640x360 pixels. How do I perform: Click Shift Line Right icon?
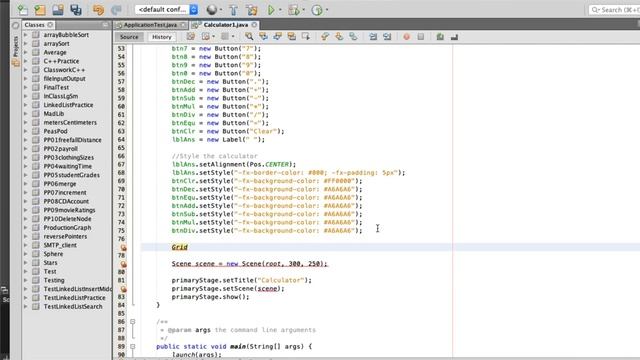coord(387,37)
